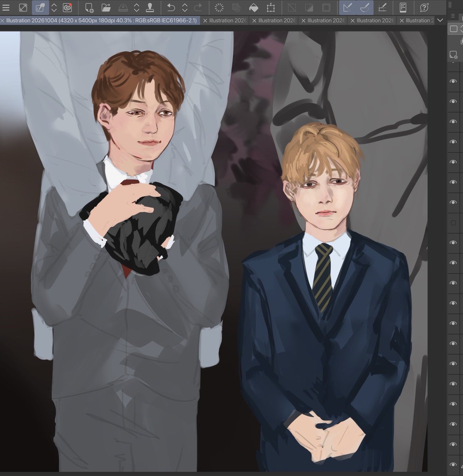The height and width of the screenshot is (476, 463).
Task: Open an existing file via folder icon
Action: 106,8
